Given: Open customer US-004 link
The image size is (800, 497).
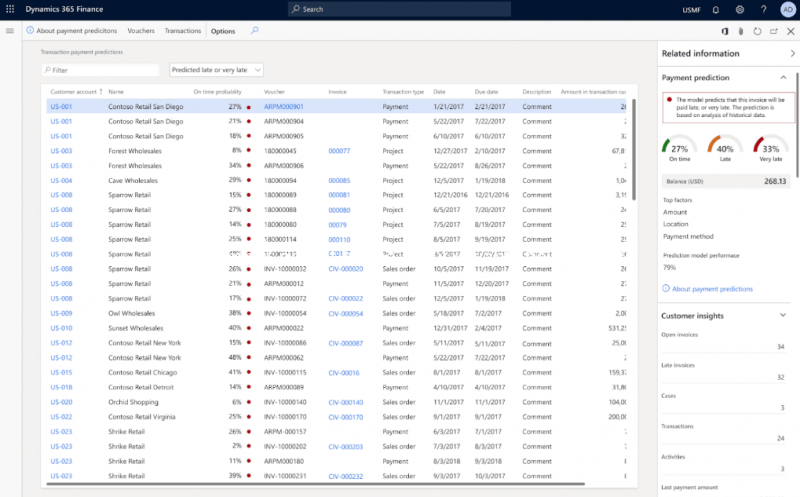Looking at the screenshot, I should click(61, 181).
